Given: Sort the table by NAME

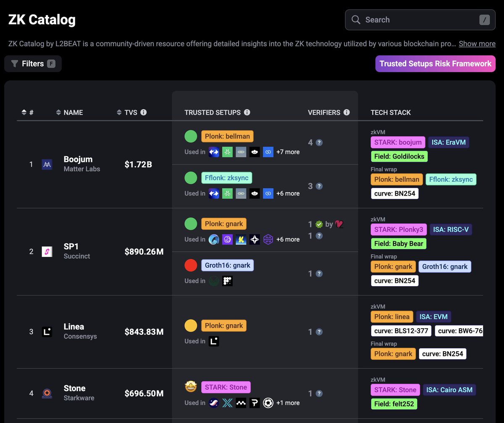Looking at the screenshot, I should pyautogui.click(x=69, y=112).
